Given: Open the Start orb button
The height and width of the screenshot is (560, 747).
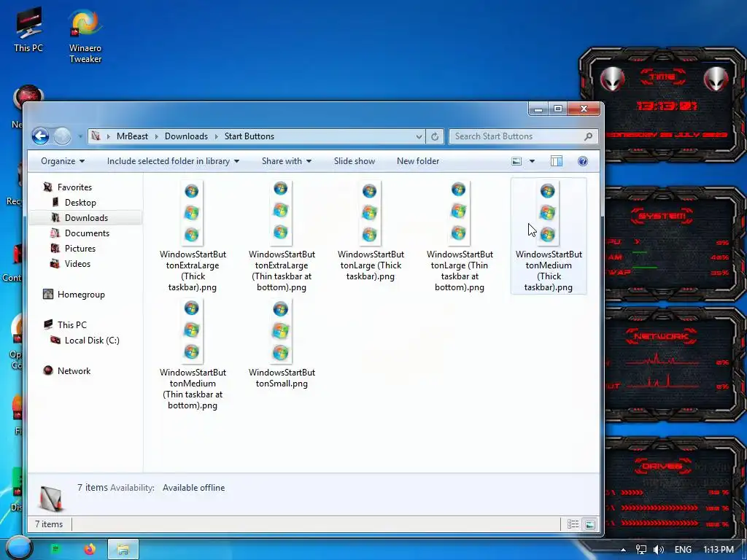Looking at the screenshot, I should 20,548.
